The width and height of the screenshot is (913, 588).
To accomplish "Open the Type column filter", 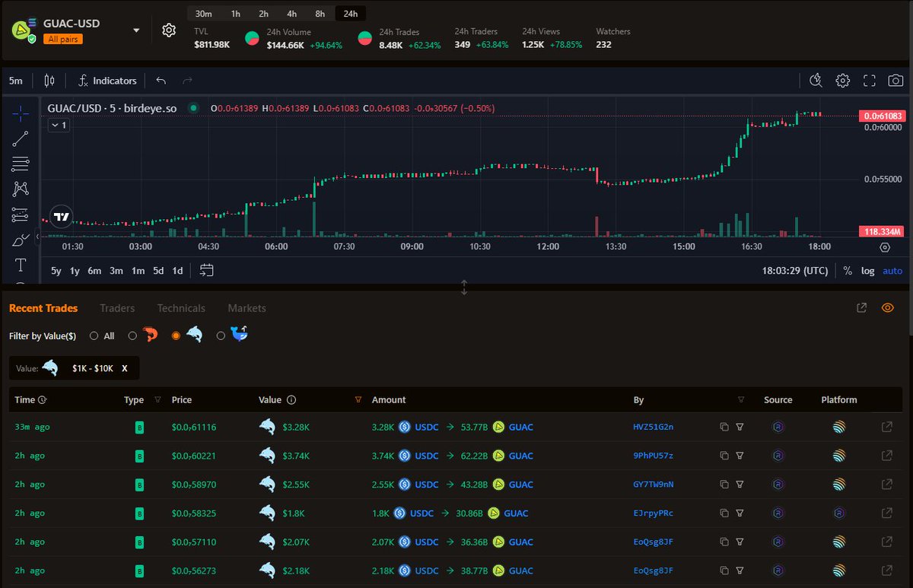I will 157,399.
